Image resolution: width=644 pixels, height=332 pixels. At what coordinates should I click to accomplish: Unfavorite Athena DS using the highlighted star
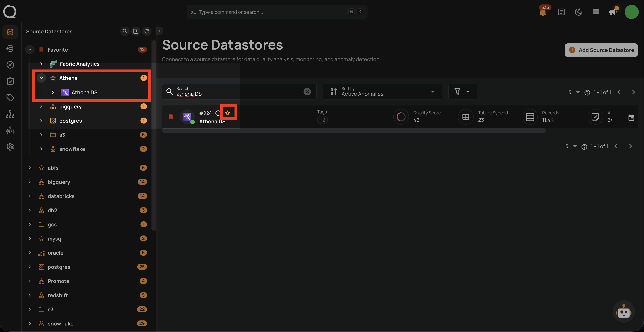pos(227,113)
